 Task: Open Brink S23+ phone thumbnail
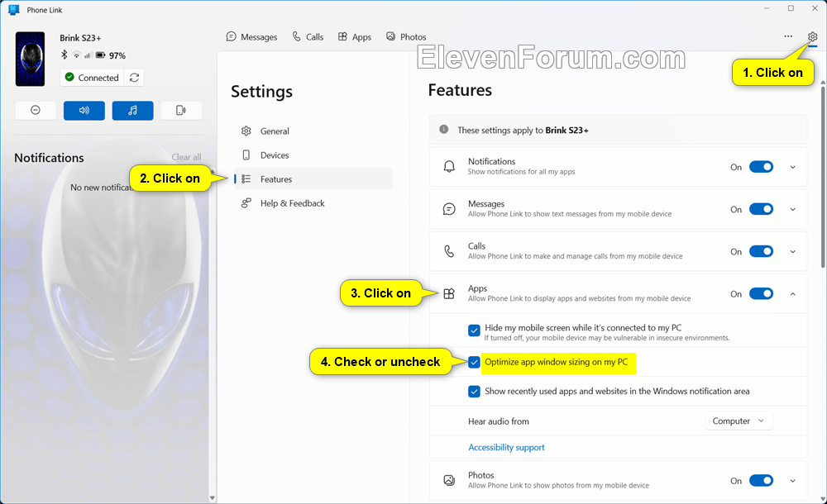click(x=30, y=59)
